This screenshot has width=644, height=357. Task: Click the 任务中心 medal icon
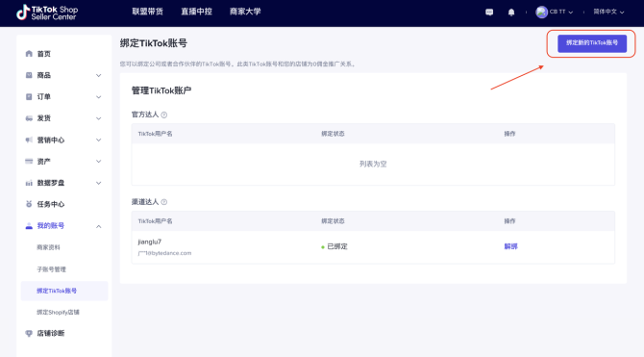pyautogui.click(x=29, y=204)
